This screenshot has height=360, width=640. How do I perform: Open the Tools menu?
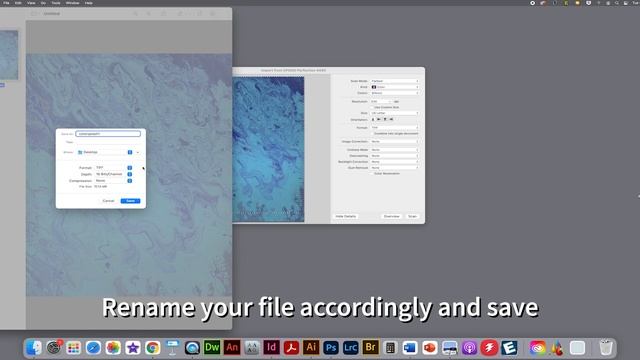coord(56,2)
